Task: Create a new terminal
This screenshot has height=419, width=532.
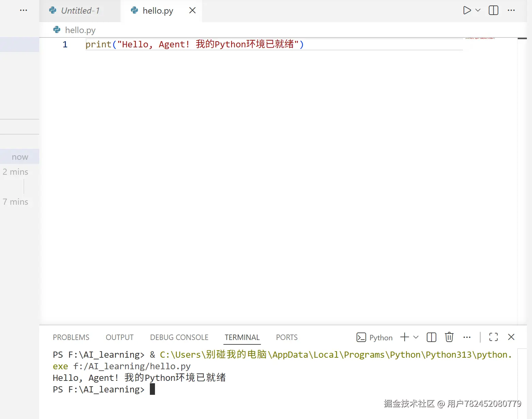Action: 404,337
